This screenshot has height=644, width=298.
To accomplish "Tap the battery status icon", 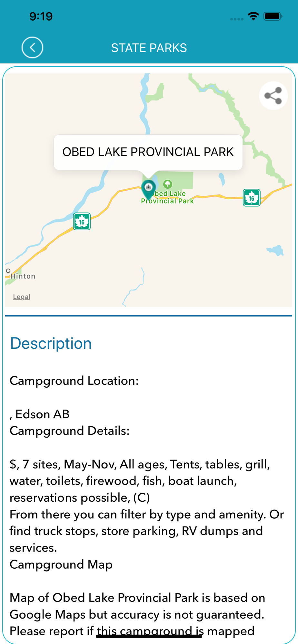I will pyautogui.click(x=273, y=16).
